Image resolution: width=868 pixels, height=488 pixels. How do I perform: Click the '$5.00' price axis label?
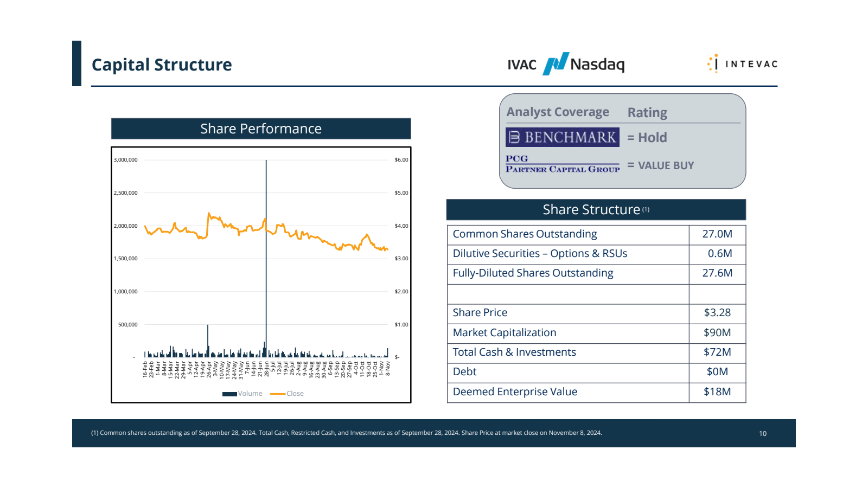pyautogui.click(x=401, y=193)
